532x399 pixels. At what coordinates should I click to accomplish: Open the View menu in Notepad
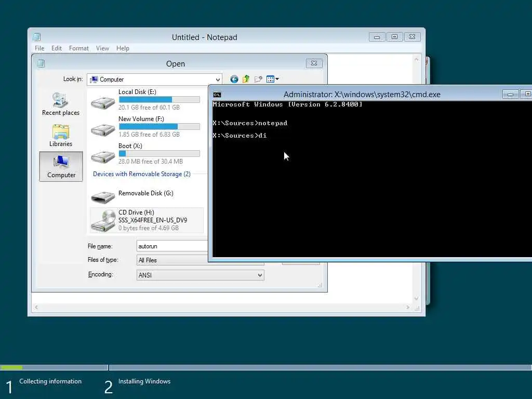pyautogui.click(x=102, y=48)
